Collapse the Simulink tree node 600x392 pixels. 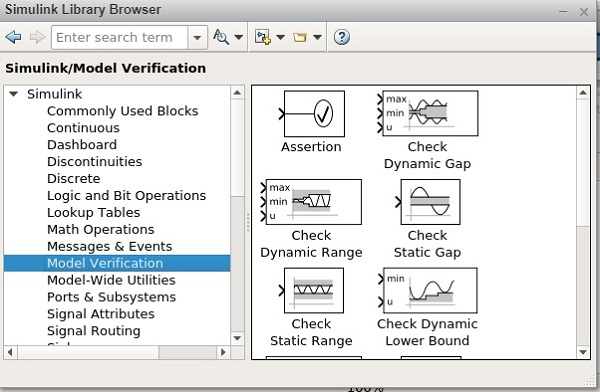[14, 94]
